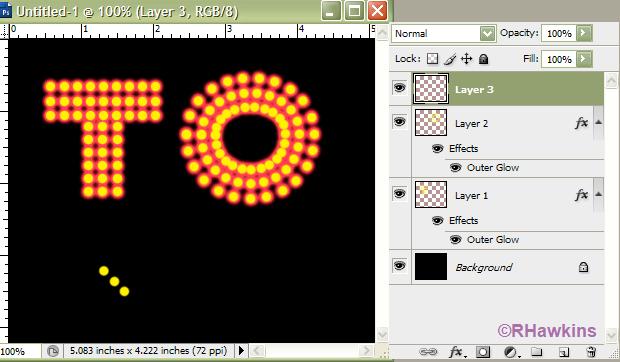Click document size info in status bar

click(x=148, y=351)
